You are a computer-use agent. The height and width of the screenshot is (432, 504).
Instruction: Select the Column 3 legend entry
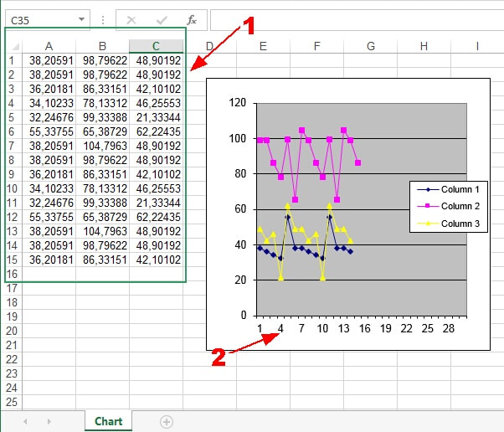(x=448, y=224)
